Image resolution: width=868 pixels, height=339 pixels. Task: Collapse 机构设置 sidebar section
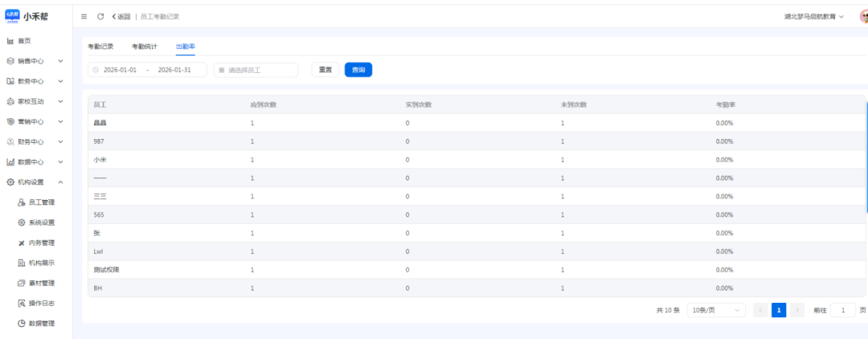tap(35, 182)
